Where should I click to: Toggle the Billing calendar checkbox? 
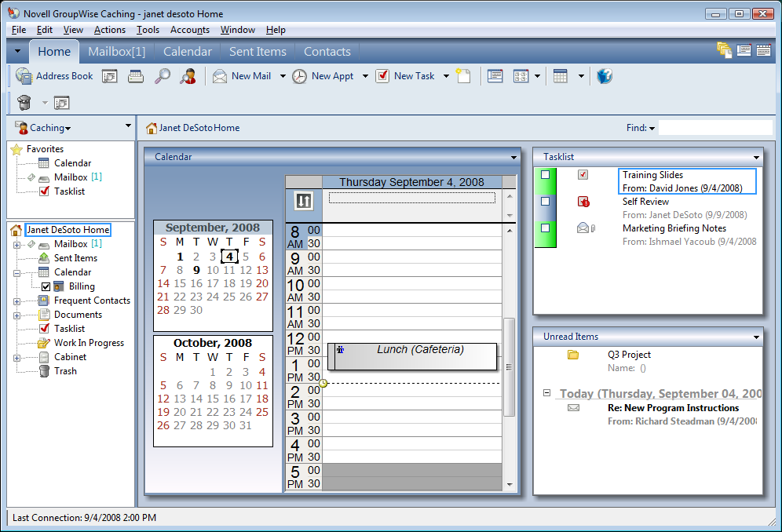click(46, 286)
